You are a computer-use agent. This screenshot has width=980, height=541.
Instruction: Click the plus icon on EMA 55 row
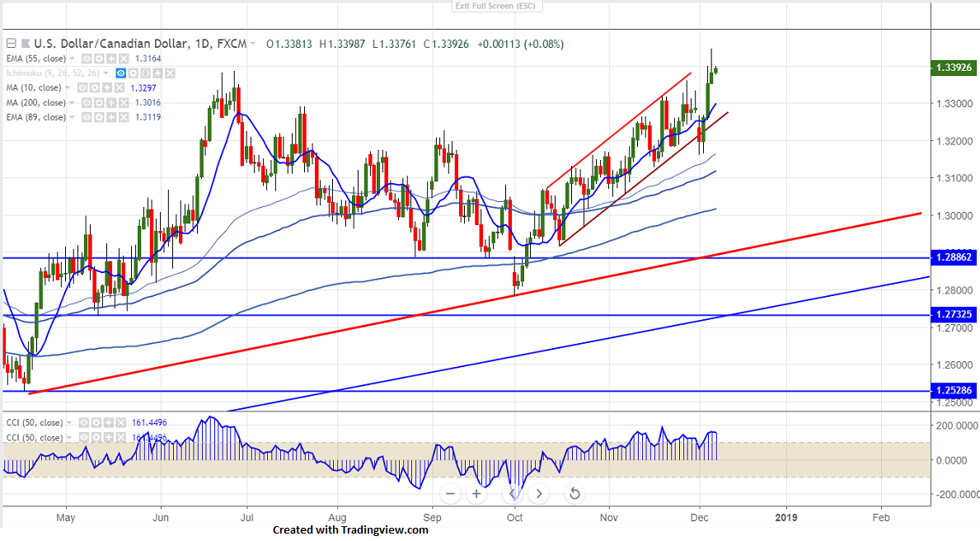pyautogui.click(x=111, y=59)
